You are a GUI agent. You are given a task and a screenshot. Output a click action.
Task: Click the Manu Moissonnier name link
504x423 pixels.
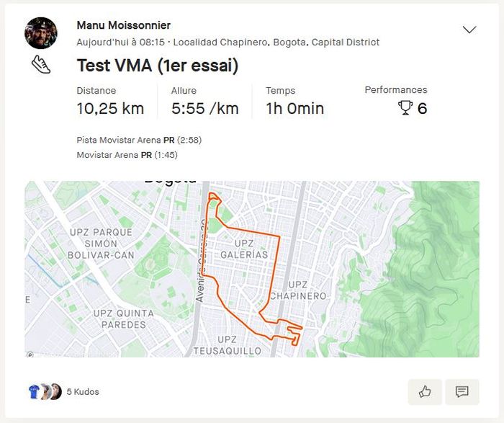click(123, 25)
